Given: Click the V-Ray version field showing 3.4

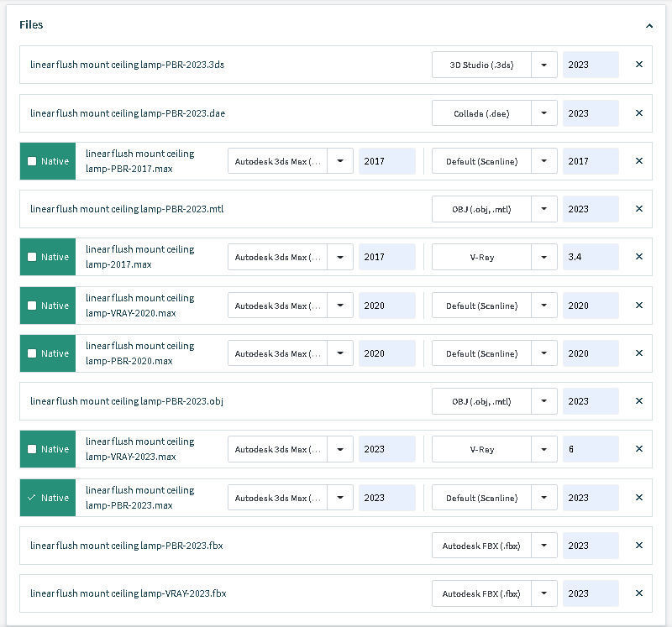Looking at the screenshot, I should (591, 257).
